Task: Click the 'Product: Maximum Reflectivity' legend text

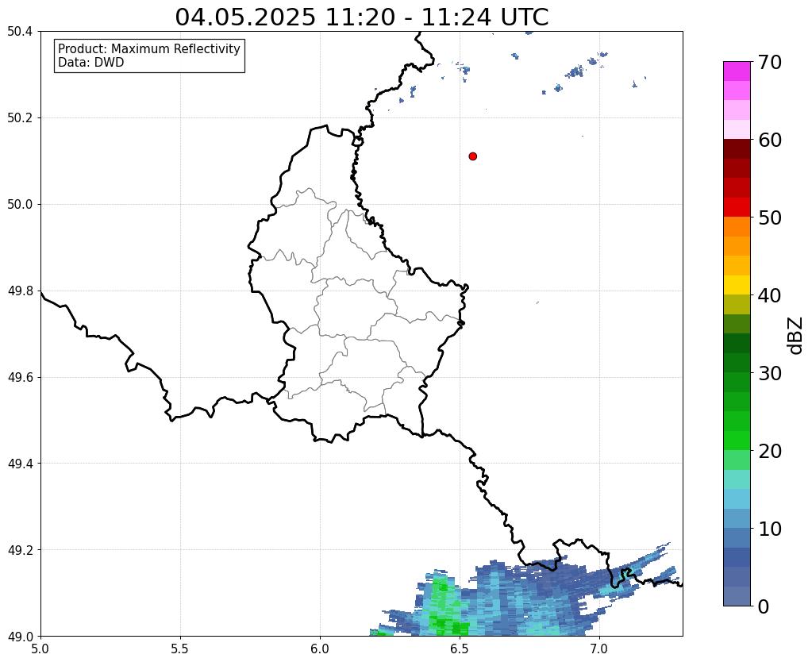Action: pyautogui.click(x=149, y=48)
